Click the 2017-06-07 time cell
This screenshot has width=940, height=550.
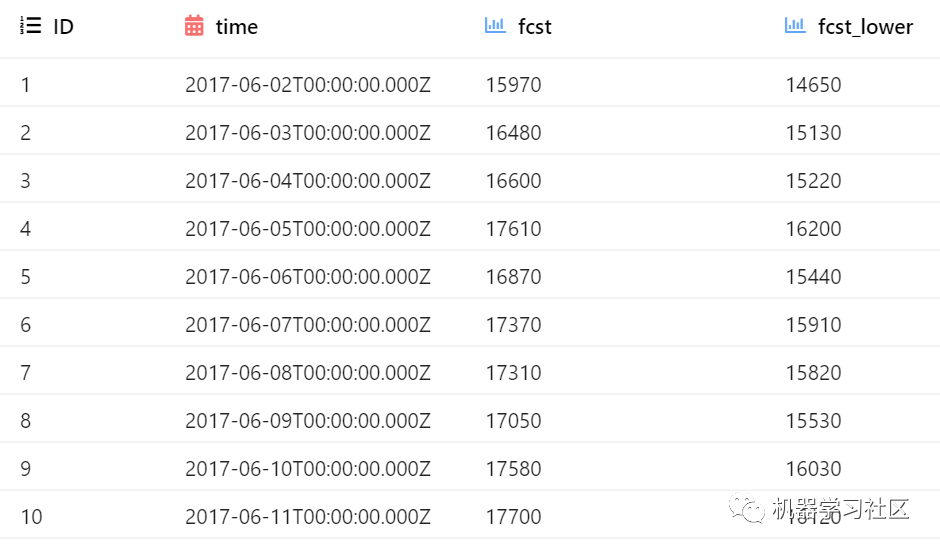307,325
